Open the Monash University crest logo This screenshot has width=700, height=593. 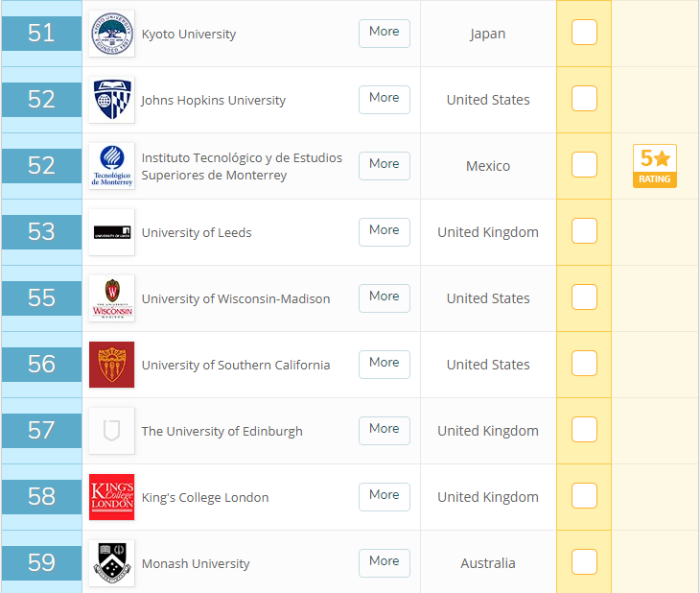111,563
